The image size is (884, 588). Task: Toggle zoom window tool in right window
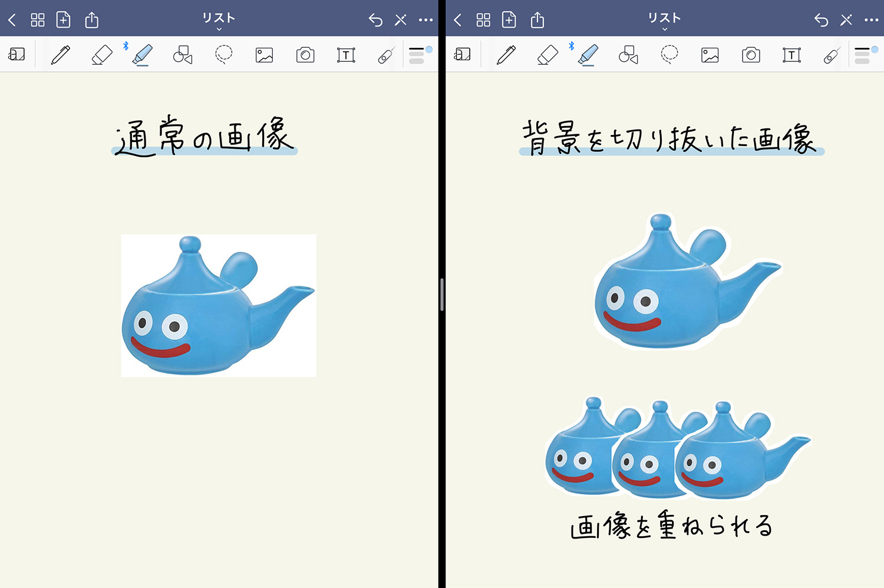pyautogui.click(x=462, y=55)
